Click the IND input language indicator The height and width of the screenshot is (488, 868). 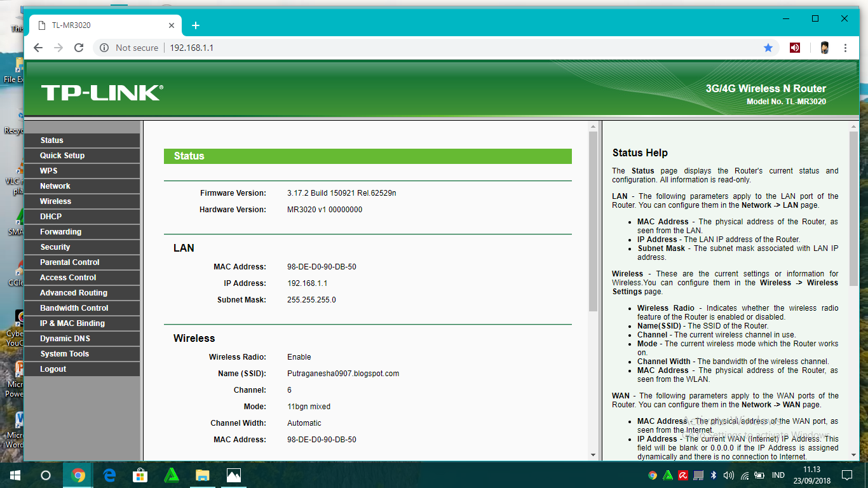778,475
